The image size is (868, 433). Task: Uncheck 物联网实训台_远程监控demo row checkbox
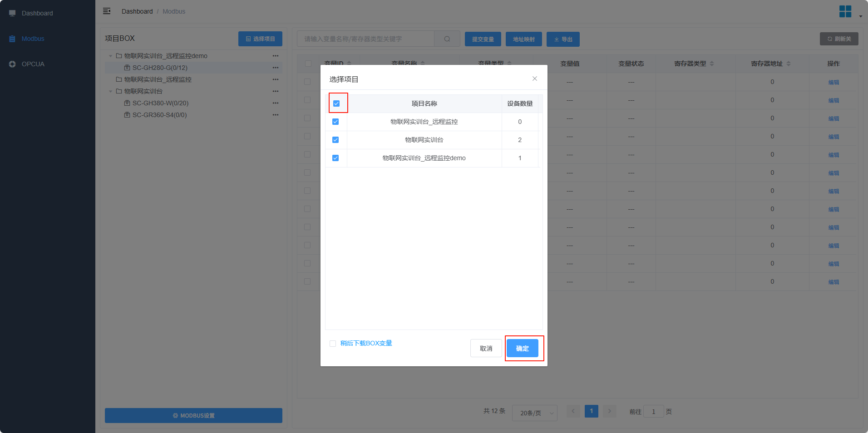pyautogui.click(x=335, y=158)
